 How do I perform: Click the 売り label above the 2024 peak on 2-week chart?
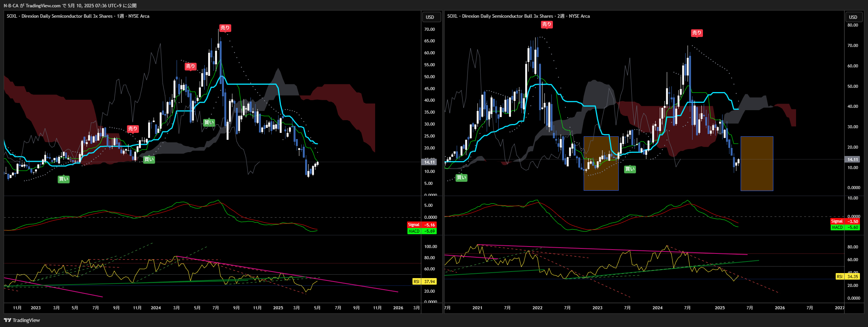click(x=697, y=33)
